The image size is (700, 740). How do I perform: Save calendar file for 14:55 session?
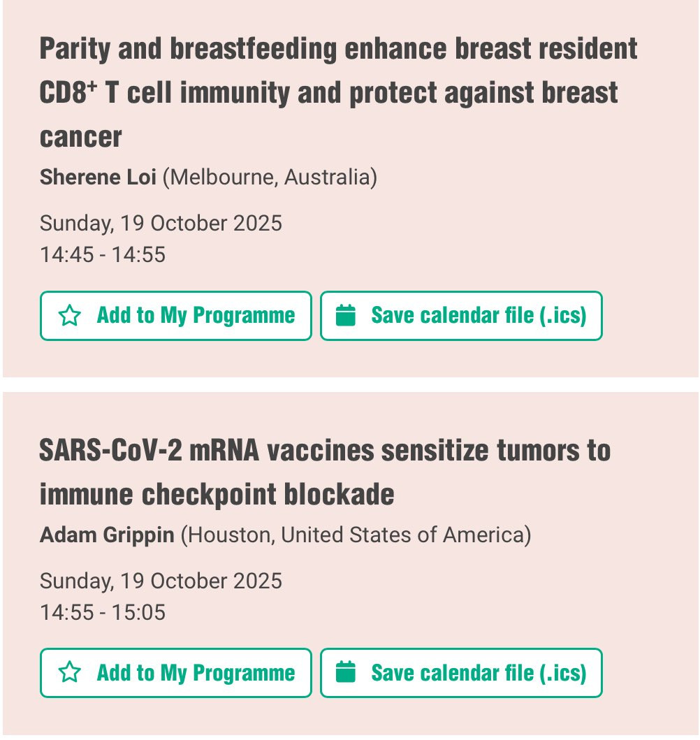(461, 674)
